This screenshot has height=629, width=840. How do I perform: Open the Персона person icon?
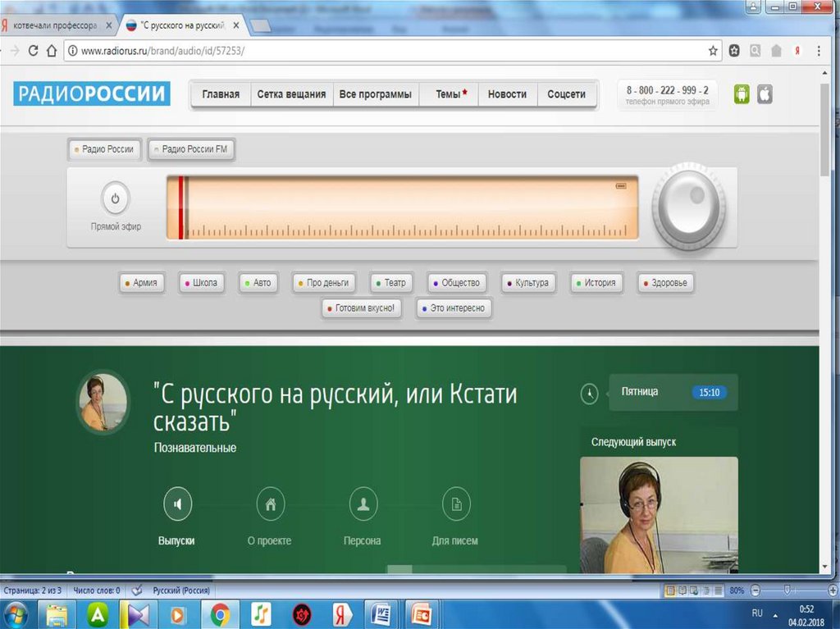coord(363,504)
